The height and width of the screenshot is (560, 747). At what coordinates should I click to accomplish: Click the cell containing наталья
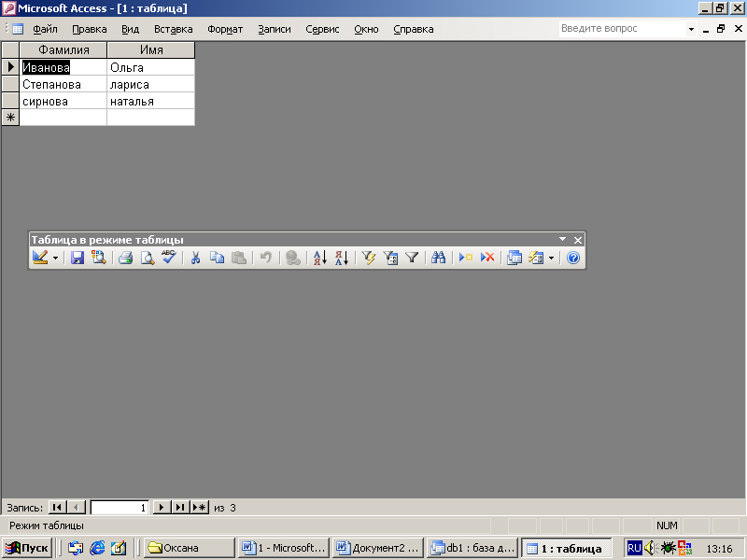[x=151, y=102]
